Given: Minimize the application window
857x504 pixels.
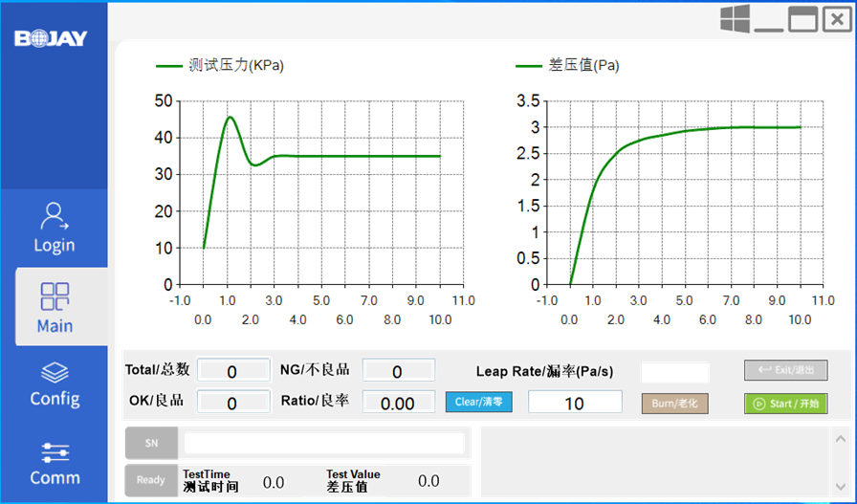Looking at the screenshot, I should coord(768,21).
